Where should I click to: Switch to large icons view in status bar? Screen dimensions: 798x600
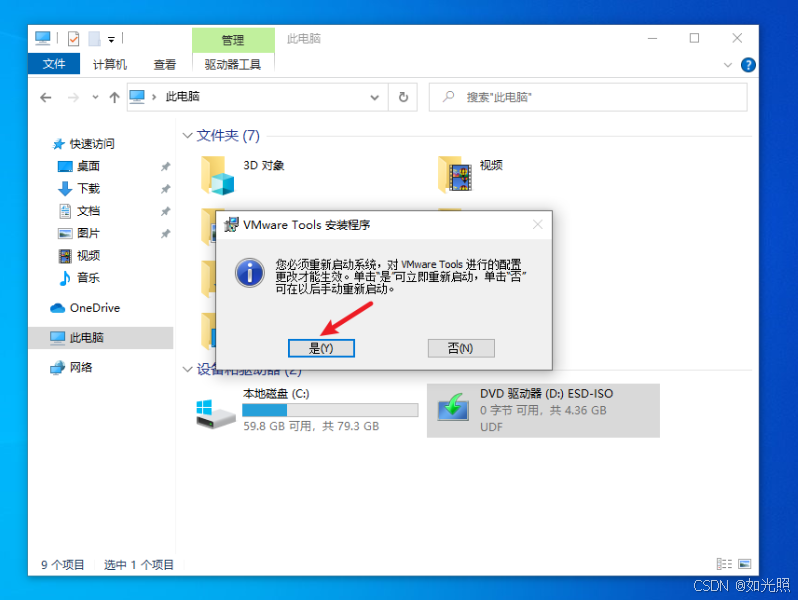(745, 564)
